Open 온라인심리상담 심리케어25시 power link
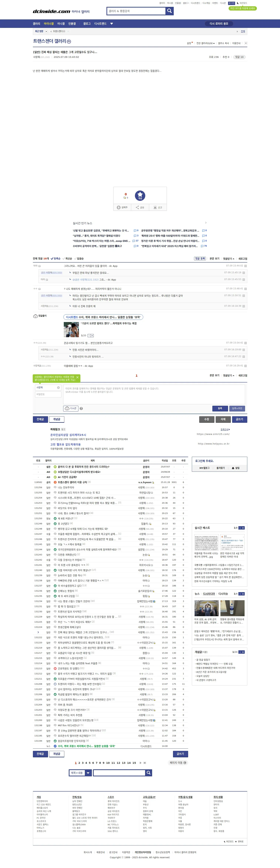Screen dimensions: 280x868 point(68,435)
